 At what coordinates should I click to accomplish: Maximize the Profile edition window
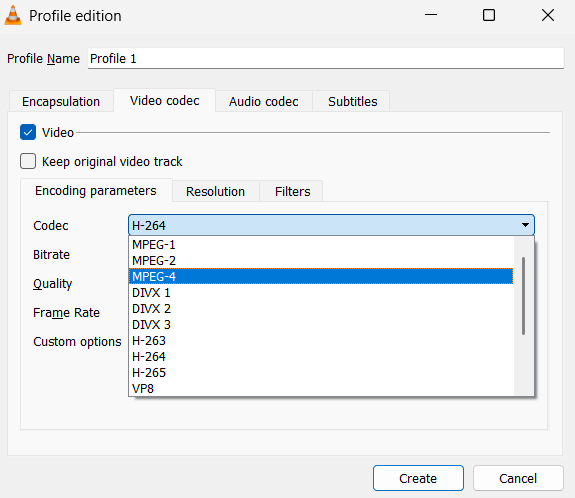pos(489,15)
